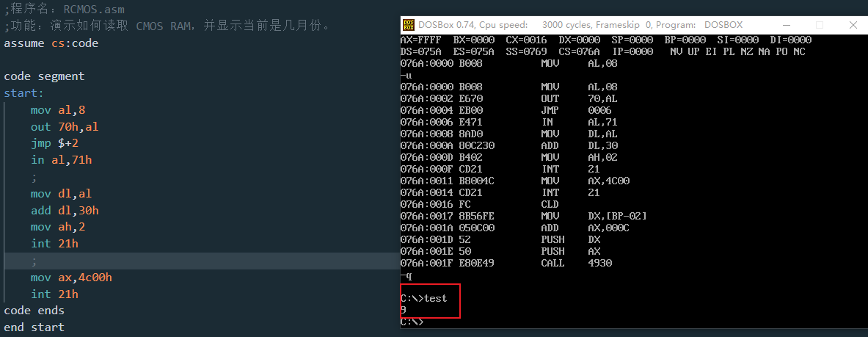Click the INT 21 line at address 076A:000F
868x337 pixels.
coord(500,169)
